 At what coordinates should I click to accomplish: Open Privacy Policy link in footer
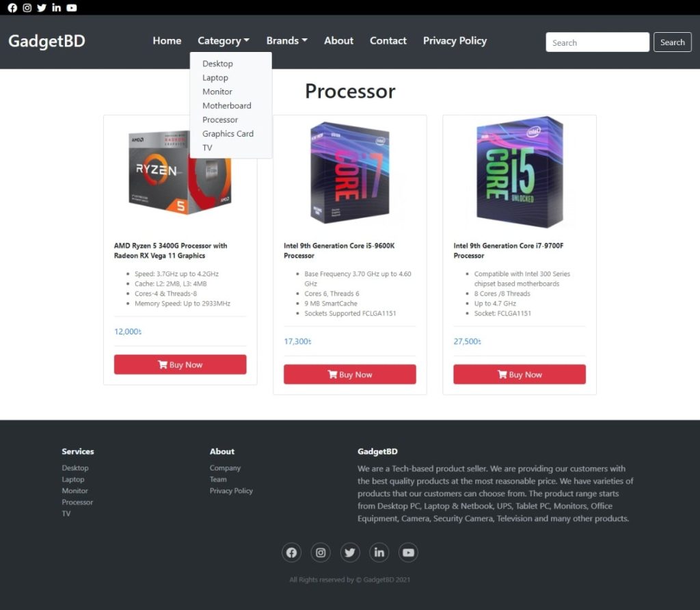pyautogui.click(x=231, y=491)
